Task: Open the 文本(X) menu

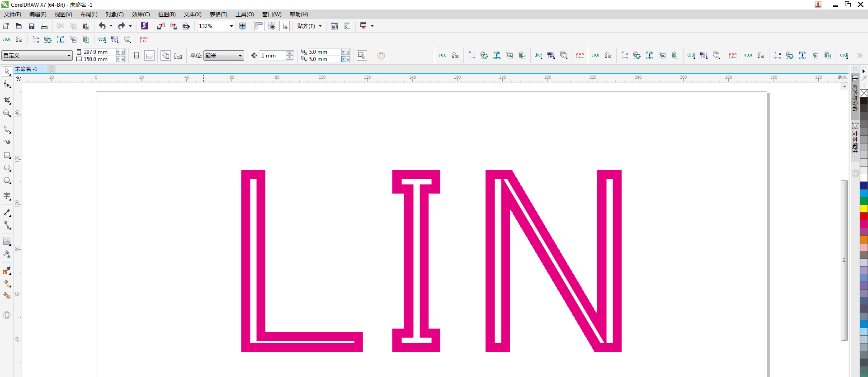Action: tap(193, 14)
